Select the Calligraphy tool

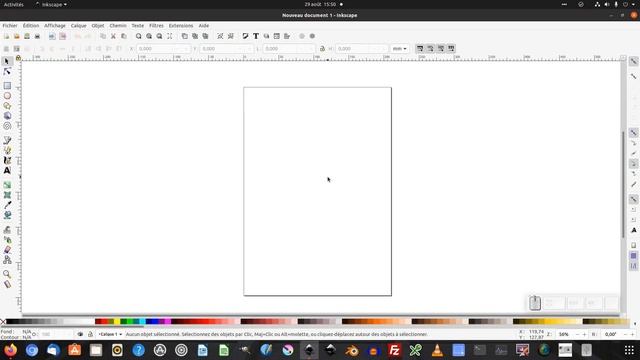(x=7, y=160)
